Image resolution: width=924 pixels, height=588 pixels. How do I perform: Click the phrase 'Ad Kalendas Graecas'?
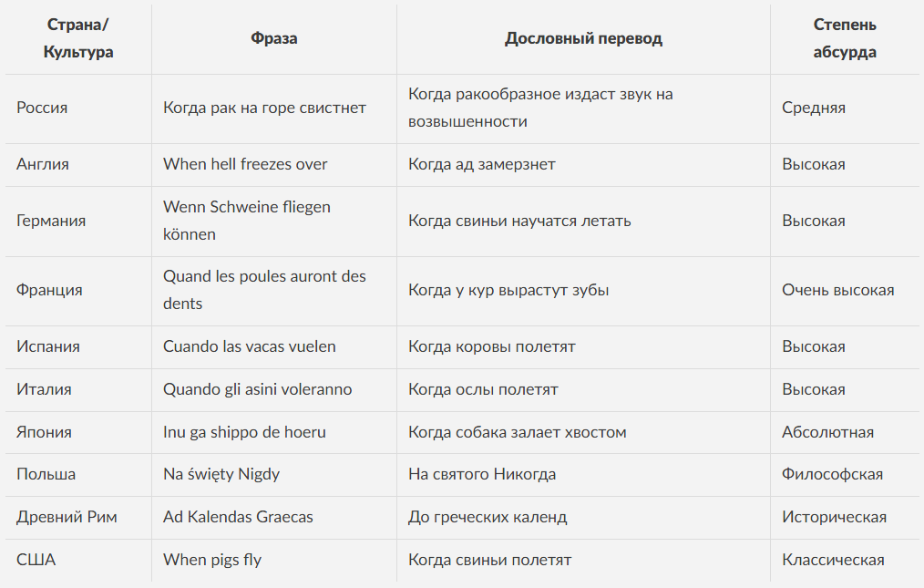tap(238, 517)
